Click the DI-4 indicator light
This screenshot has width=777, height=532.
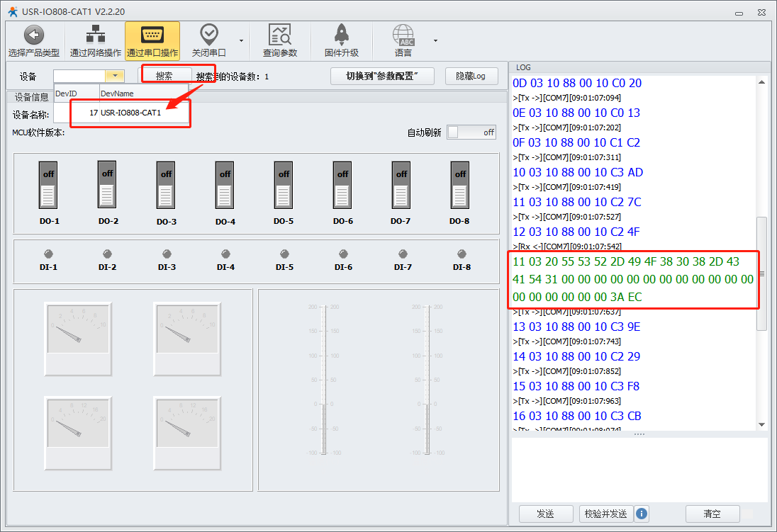click(x=226, y=254)
